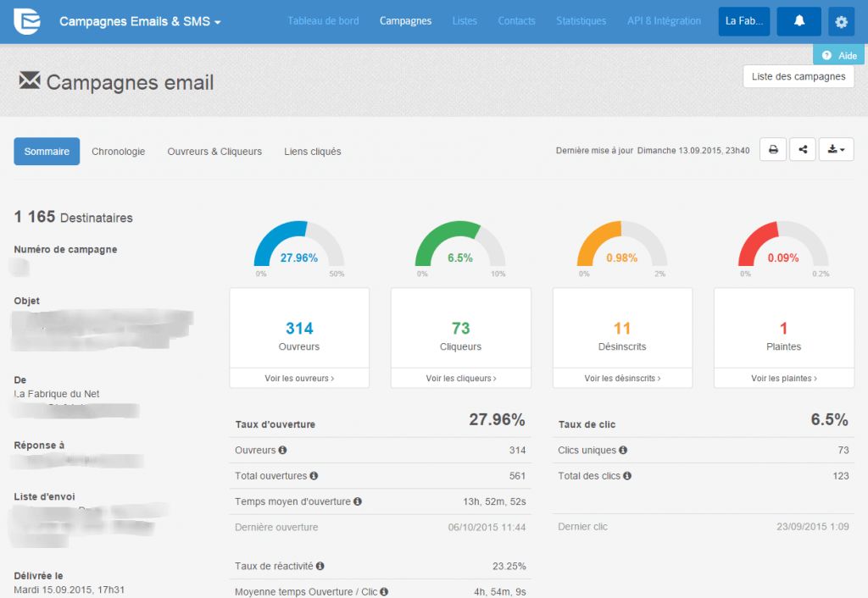This screenshot has height=598, width=868.
Task: Click info icon next to Taux de réactivité
Action: pyautogui.click(x=320, y=566)
